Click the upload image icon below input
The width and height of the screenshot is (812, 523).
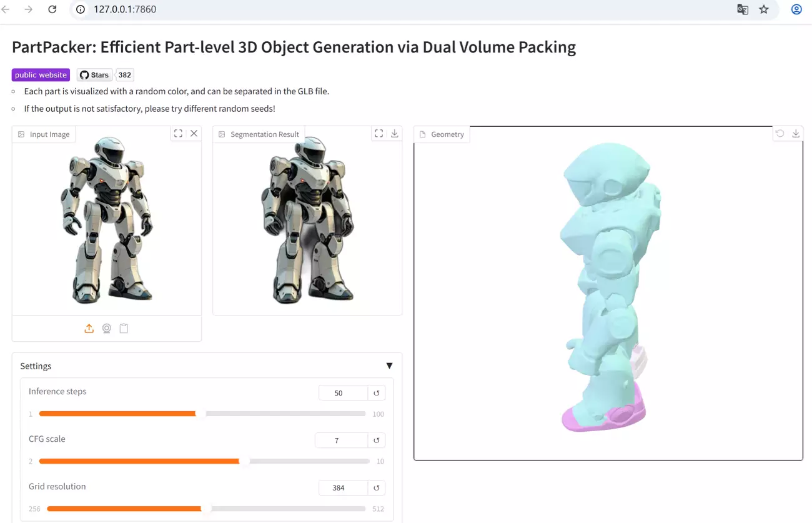[89, 329]
